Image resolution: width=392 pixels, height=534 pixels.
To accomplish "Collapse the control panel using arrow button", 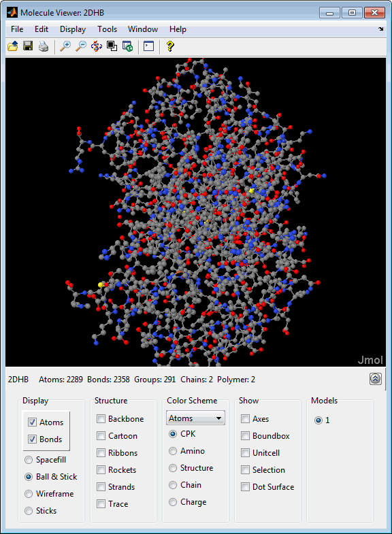I will click(375, 379).
